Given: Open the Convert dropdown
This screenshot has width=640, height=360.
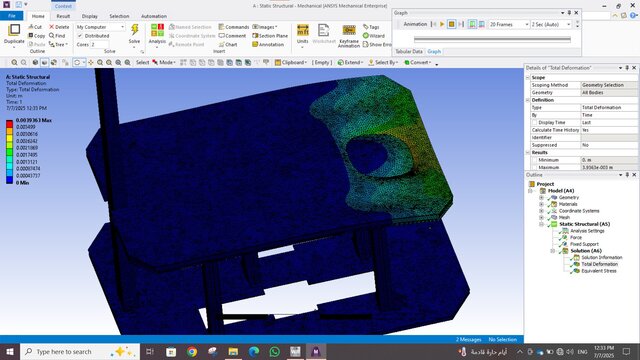Looking at the screenshot, I should [x=418, y=62].
